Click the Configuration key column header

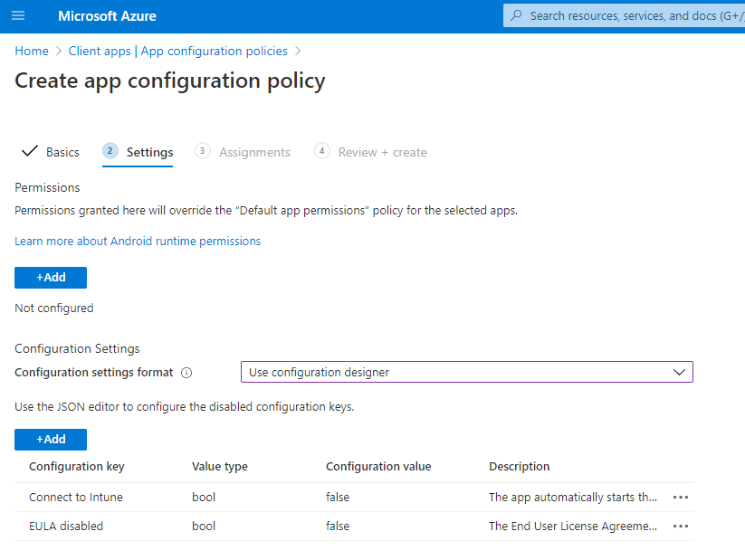77,467
